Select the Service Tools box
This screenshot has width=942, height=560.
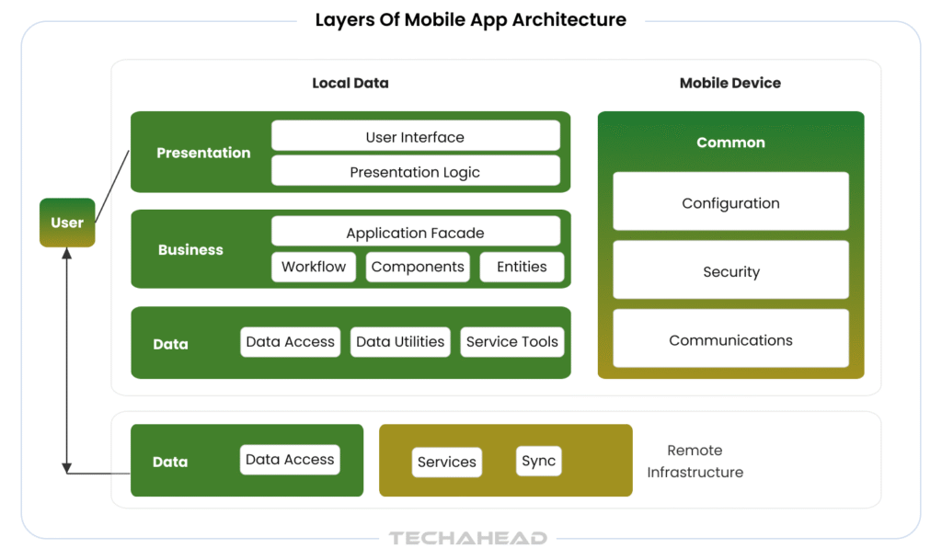(x=511, y=341)
